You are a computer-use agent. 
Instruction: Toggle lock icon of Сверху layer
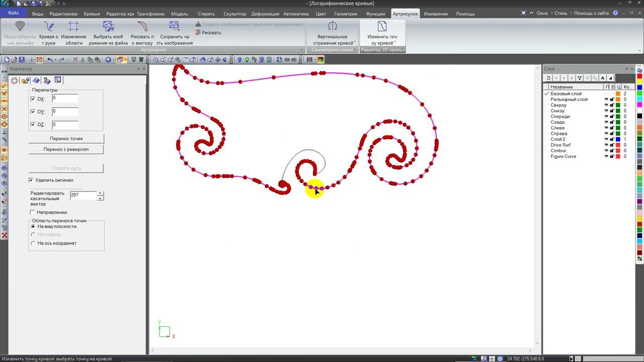pyautogui.click(x=612, y=105)
